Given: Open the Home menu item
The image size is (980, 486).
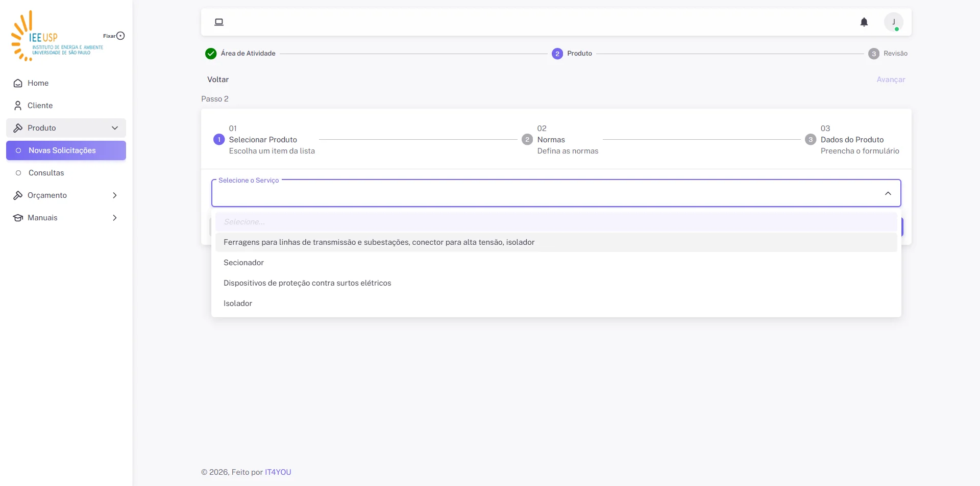Looking at the screenshot, I should 66,83.
